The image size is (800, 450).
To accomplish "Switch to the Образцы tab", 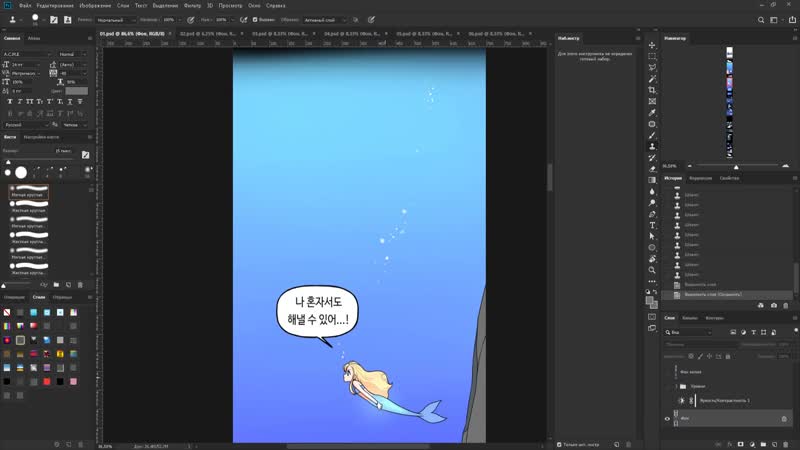I will tap(62, 297).
